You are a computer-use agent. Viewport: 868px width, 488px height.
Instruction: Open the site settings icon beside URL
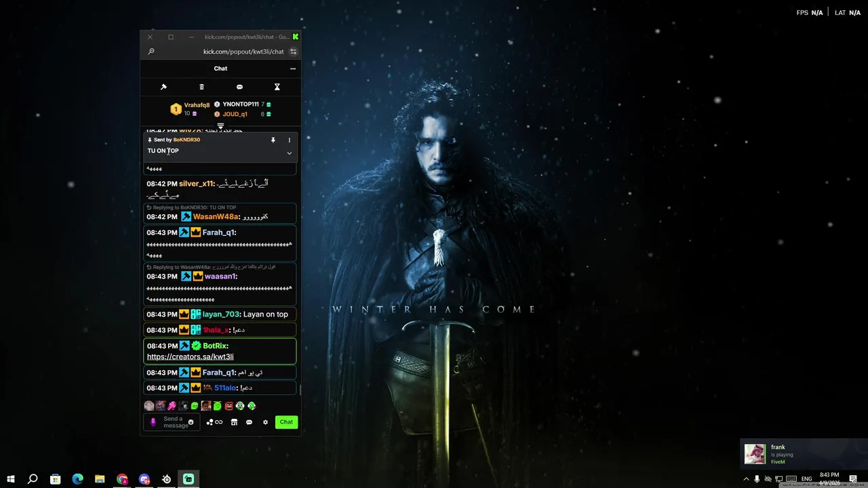click(293, 52)
